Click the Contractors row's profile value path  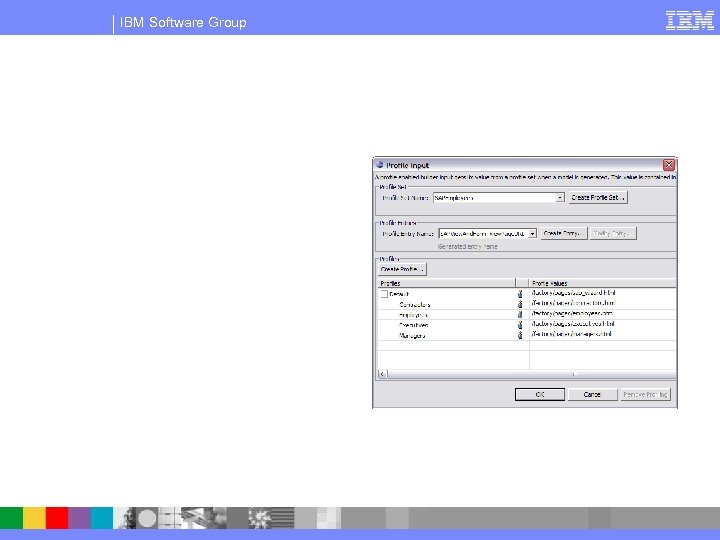[x=573, y=303]
